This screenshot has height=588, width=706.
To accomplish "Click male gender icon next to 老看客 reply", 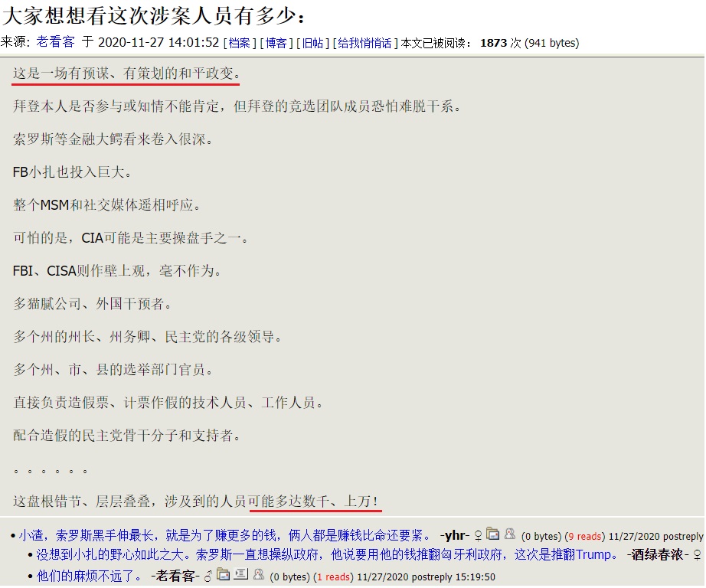I will point(208,576).
